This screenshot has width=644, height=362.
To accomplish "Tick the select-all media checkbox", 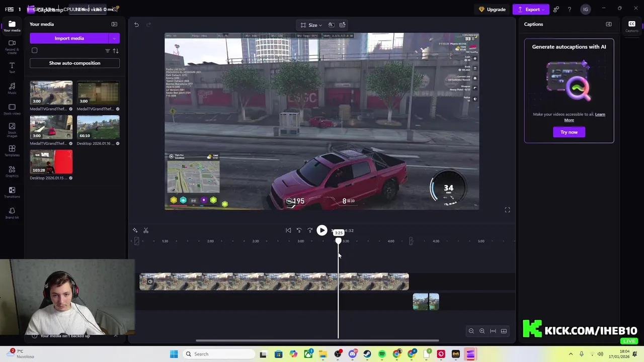I will (34, 50).
